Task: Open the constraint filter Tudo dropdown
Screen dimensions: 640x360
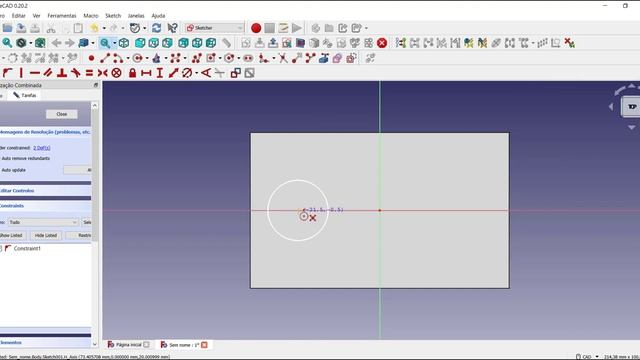Action: 43,222
